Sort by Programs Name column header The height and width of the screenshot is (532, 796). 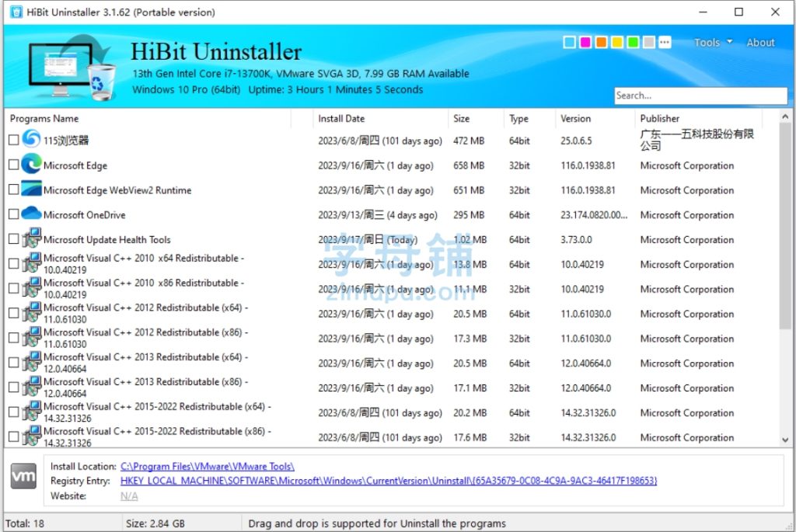(x=44, y=119)
